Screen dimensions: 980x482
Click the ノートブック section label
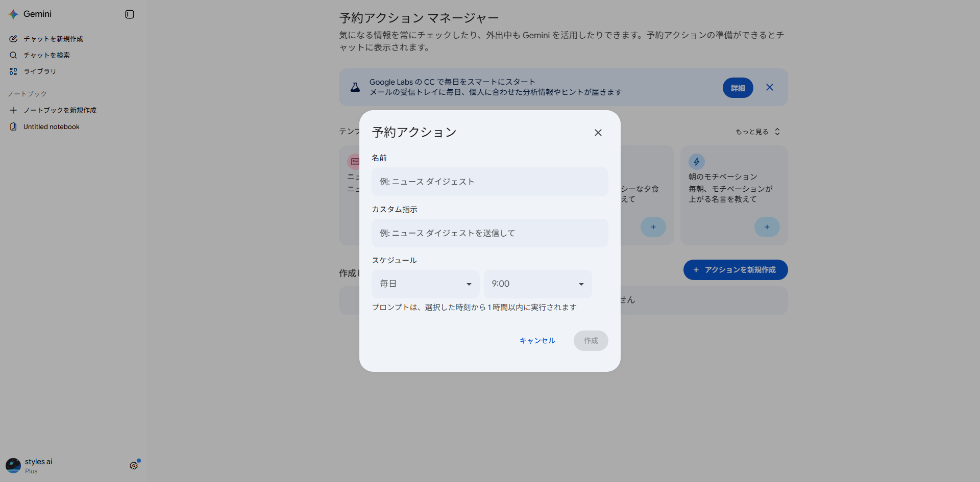point(27,94)
